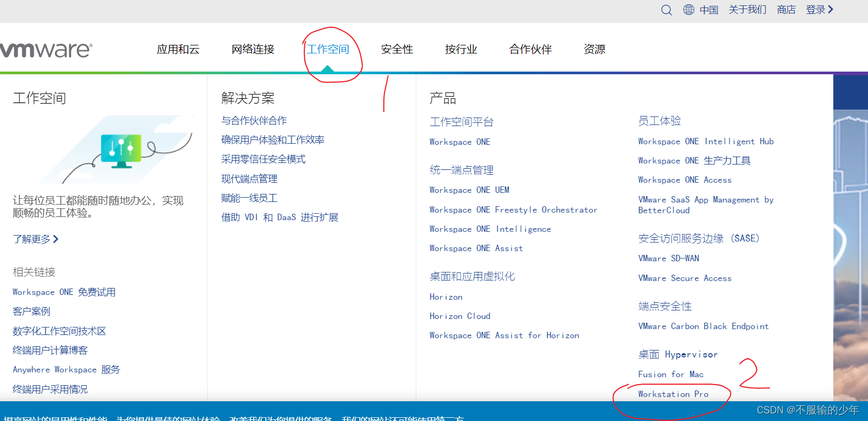Click the globe region icon
This screenshot has width=868, height=421.
pos(689,10)
